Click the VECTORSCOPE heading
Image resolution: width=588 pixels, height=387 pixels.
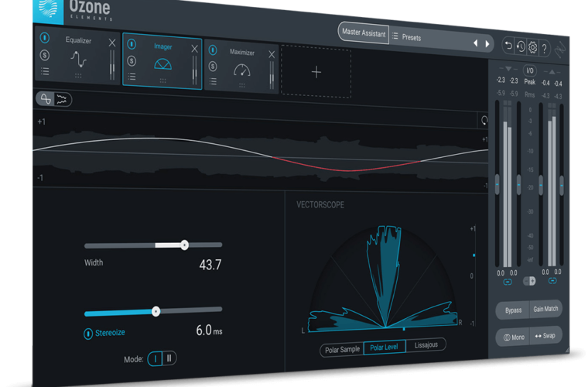(320, 205)
